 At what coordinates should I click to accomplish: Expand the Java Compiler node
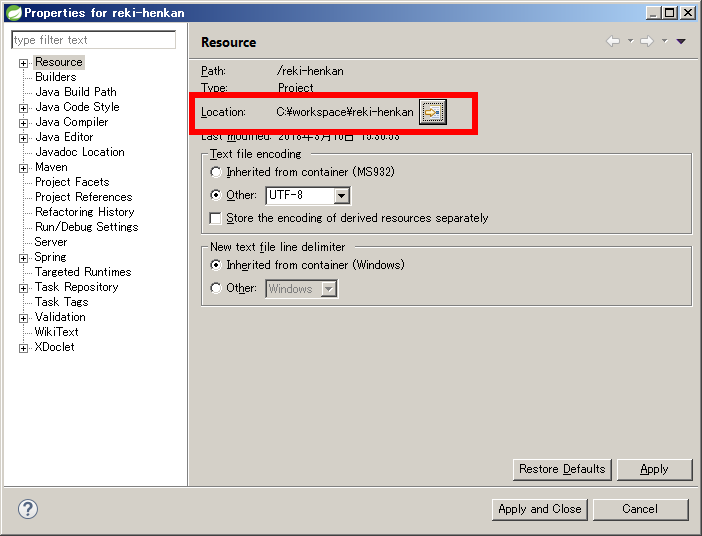[23, 123]
